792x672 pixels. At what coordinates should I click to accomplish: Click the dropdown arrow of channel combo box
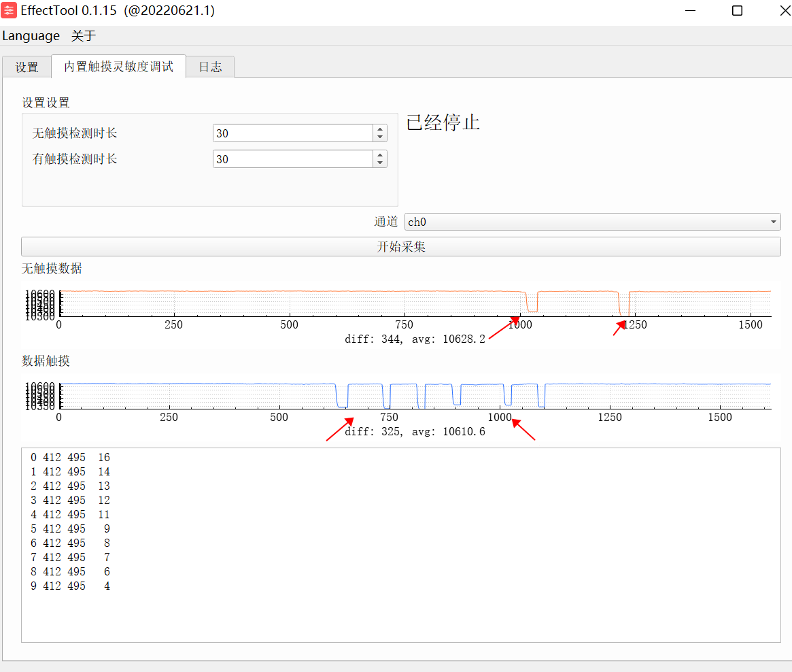coord(773,222)
